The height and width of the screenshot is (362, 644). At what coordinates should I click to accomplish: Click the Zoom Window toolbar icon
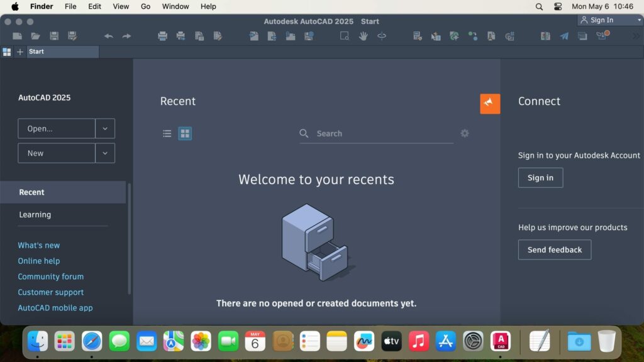click(345, 36)
